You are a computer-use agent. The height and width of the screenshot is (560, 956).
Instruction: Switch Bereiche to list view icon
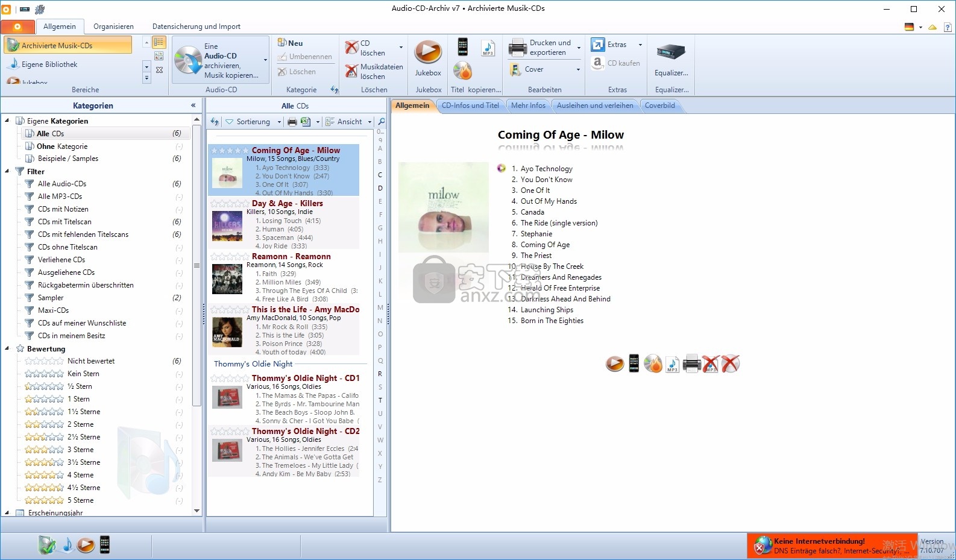pos(159,42)
